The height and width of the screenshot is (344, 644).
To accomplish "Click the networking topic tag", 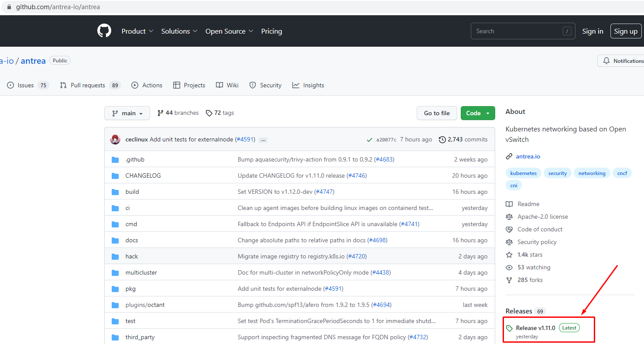I will pyautogui.click(x=592, y=173).
